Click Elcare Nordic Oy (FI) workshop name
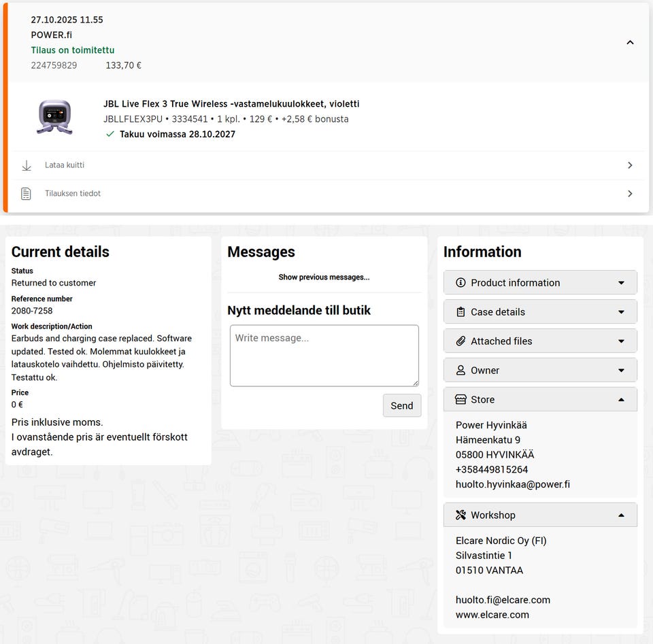 point(501,541)
